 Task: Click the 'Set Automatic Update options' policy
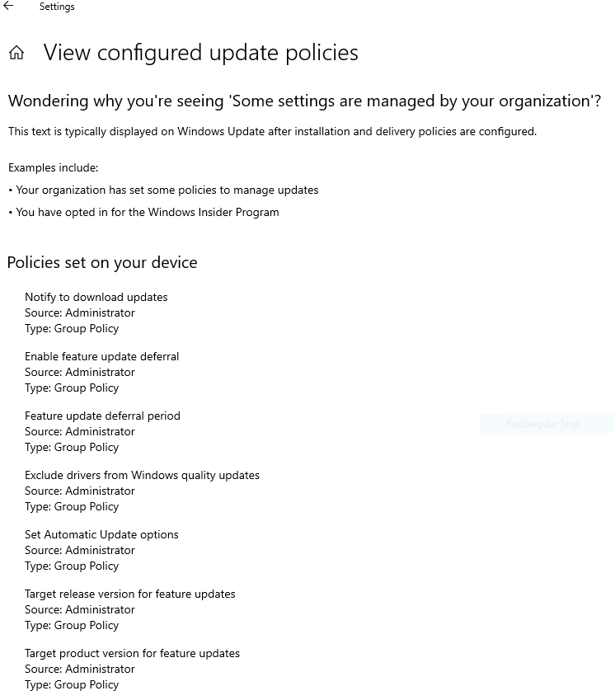(x=101, y=534)
